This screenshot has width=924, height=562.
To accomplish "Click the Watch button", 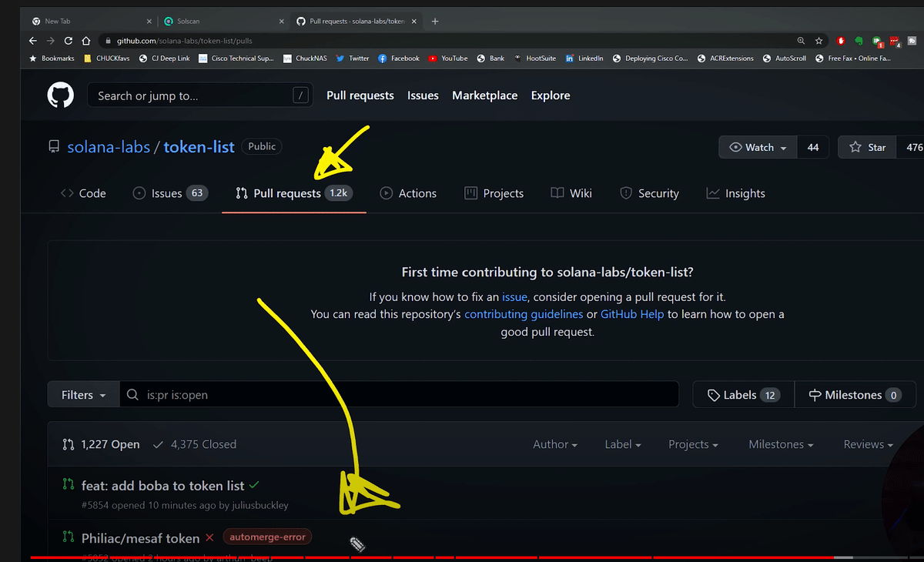I will pos(758,147).
